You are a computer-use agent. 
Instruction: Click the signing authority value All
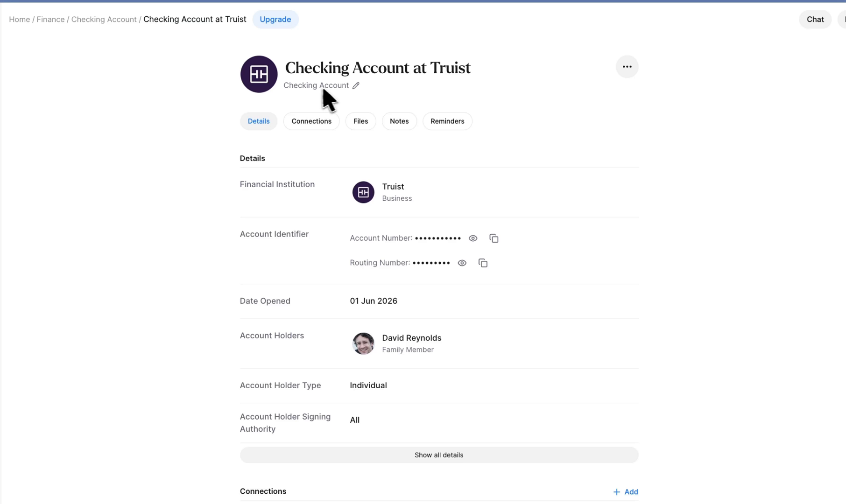(354, 420)
